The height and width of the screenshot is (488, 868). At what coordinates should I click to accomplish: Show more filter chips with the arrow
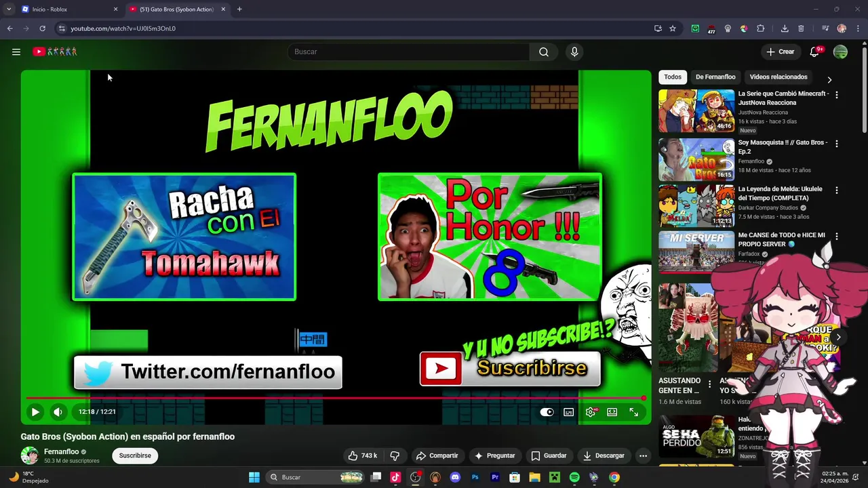pyautogui.click(x=829, y=79)
